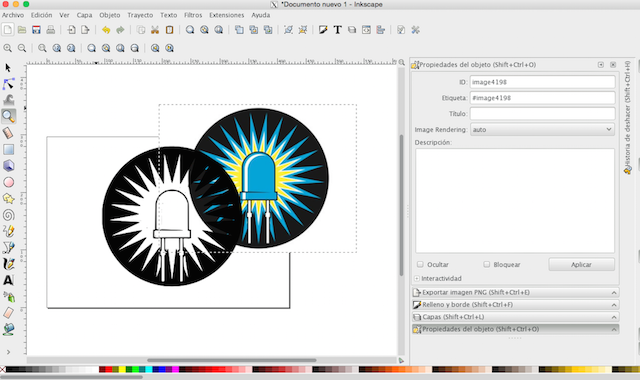Choose the rectangle drawing tool
640x380 pixels.
(x=9, y=149)
